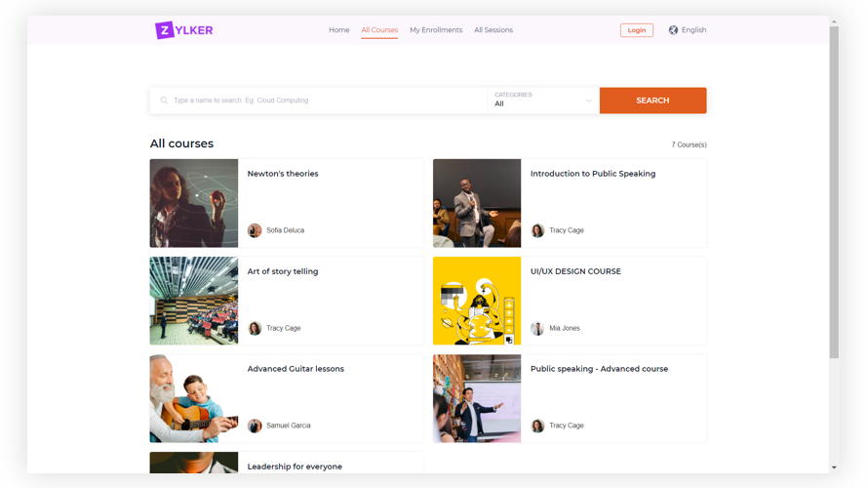
Task: Click the Public speaking - Advanced course thumbnail
Action: 477,398
